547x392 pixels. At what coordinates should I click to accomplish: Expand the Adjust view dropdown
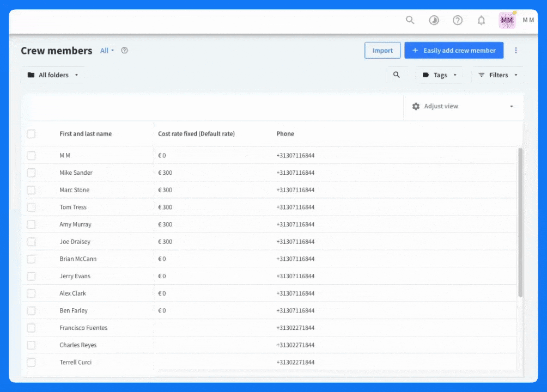click(463, 106)
